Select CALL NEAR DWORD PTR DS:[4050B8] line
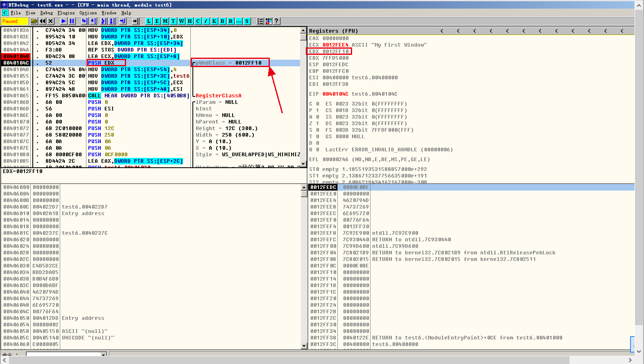This screenshot has width=644, height=364. (138, 96)
